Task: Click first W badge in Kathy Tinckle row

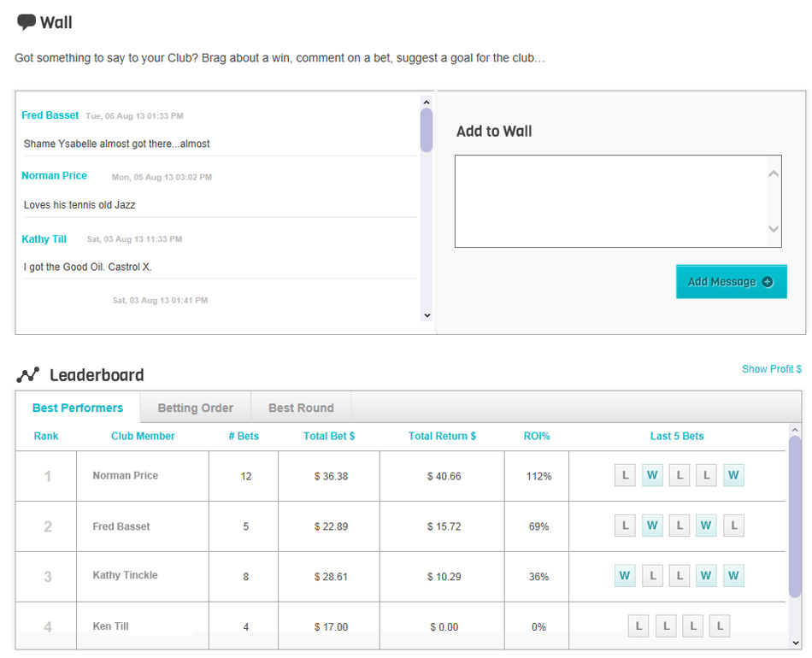Action: (x=625, y=576)
